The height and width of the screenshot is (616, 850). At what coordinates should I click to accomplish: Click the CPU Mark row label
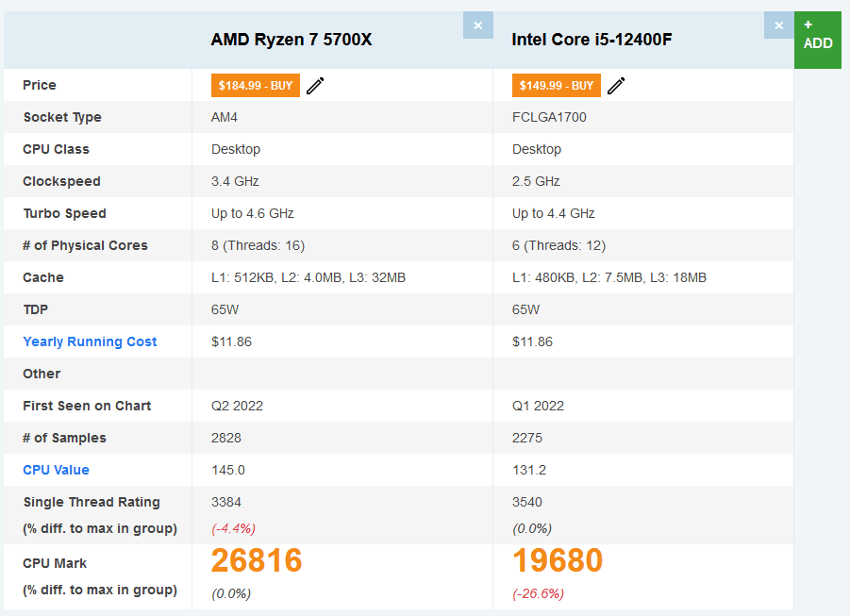[x=54, y=563]
